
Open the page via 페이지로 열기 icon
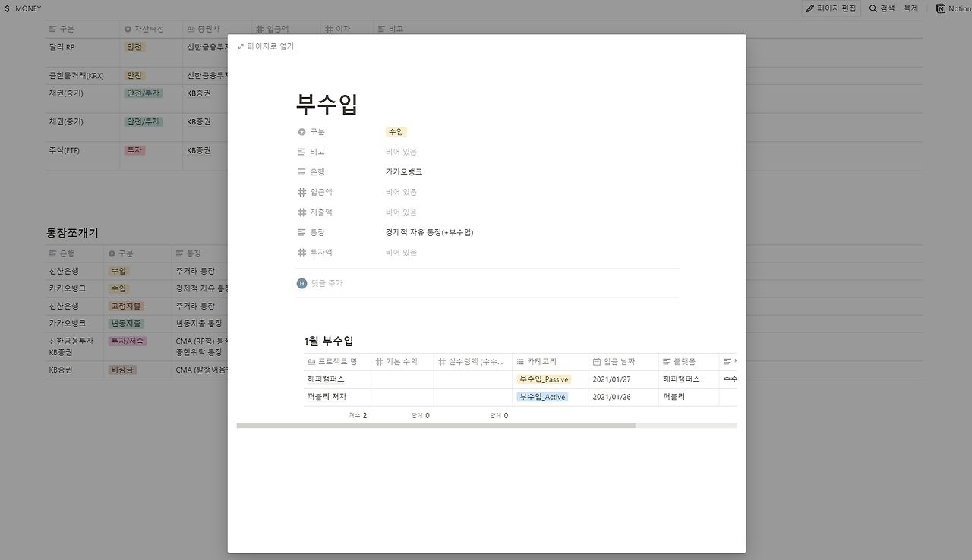coord(241,46)
